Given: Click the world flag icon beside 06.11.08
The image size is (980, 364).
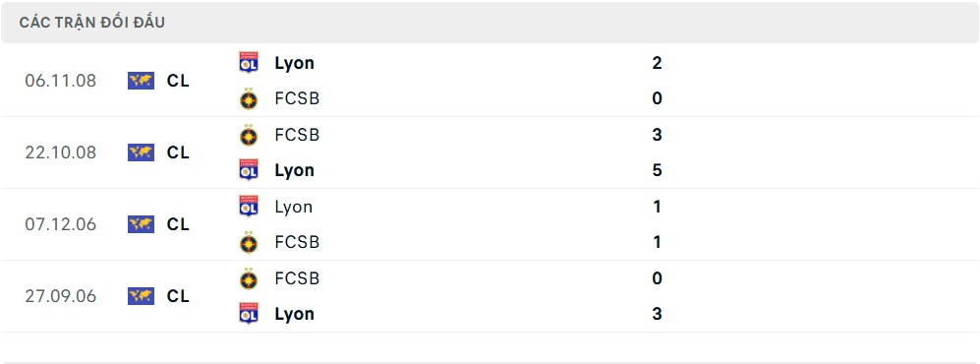Looking at the screenshot, I should coord(141,81).
